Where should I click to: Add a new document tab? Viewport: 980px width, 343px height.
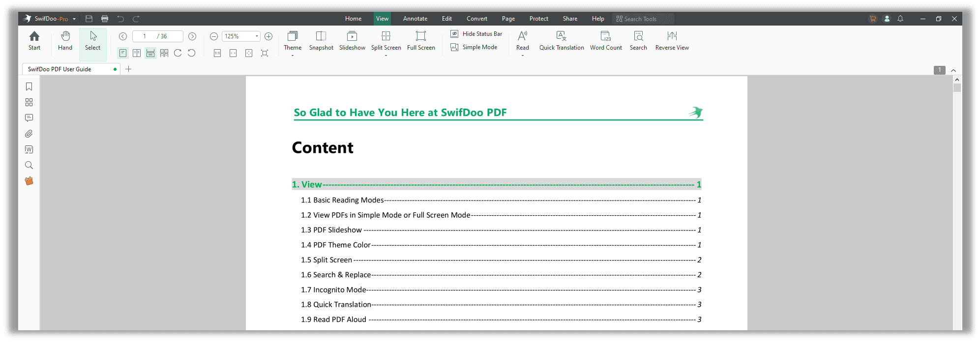(128, 69)
